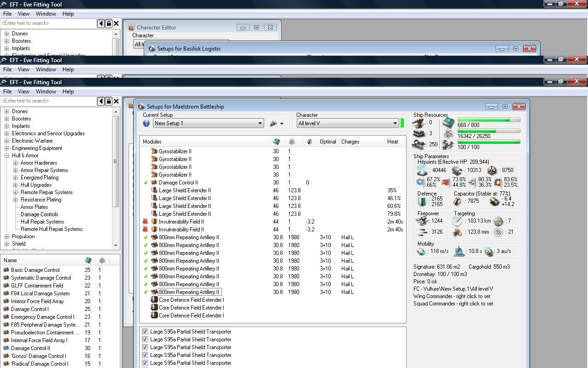Click the max locked targets icon showing 7
Image resolution: width=588 pixels, height=368 pixels.
[x=498, y=221]
